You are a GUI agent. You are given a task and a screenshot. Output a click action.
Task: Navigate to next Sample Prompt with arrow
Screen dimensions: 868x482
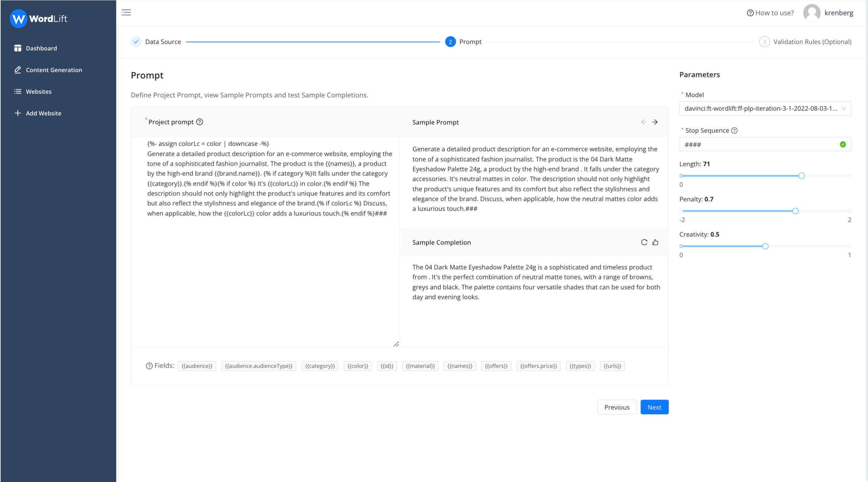pos(655,122)
